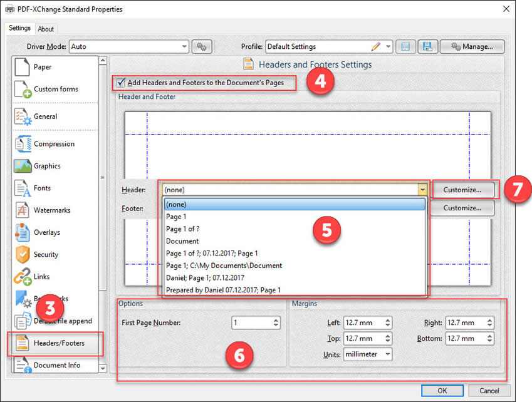The height and width of the screenshot is (402, 532).
Task: Select the Graphics settings icon
Action: [x=23, y=166]
